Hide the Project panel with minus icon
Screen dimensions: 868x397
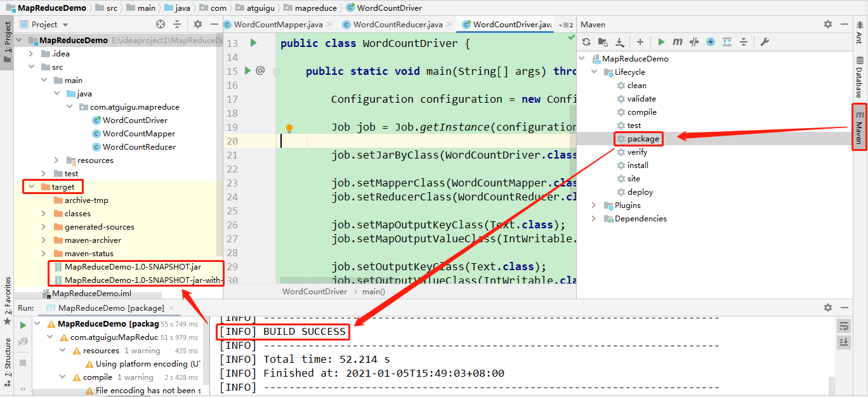tap(214, 24)
